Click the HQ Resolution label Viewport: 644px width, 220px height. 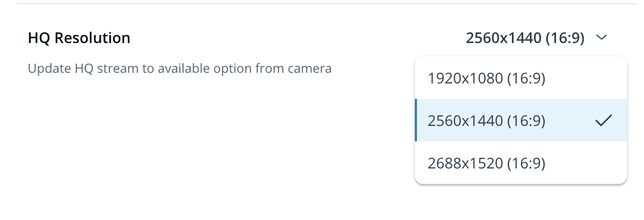tap(79, 38)
